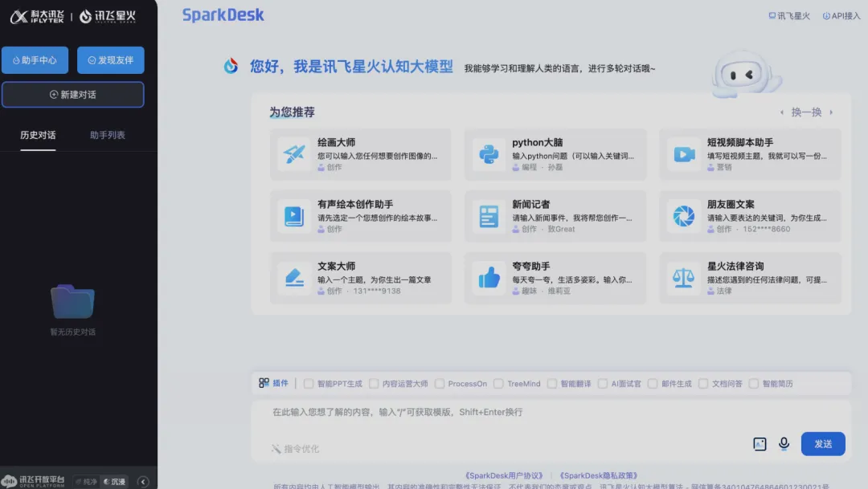The image size is (868, 489).
Task: Open the 夸夸助手 thumbs-up icon
Action: [x=489, y=278]
